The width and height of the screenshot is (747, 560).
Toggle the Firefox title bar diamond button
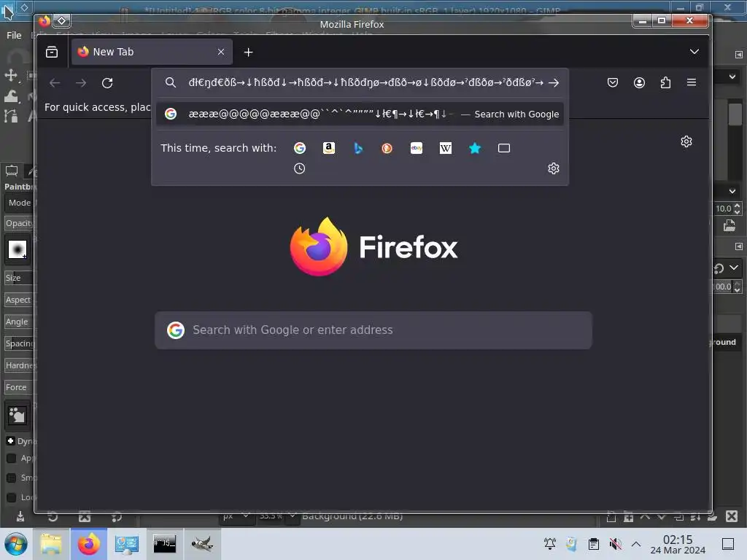pyautogui.click(x=61, y=20)
